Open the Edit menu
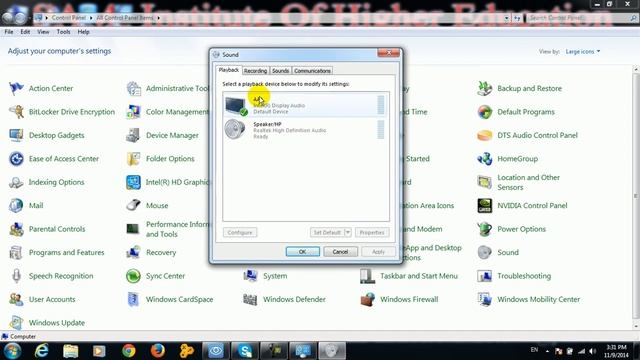The width and height of the screenshot is (640, 360). coord(25,32)
